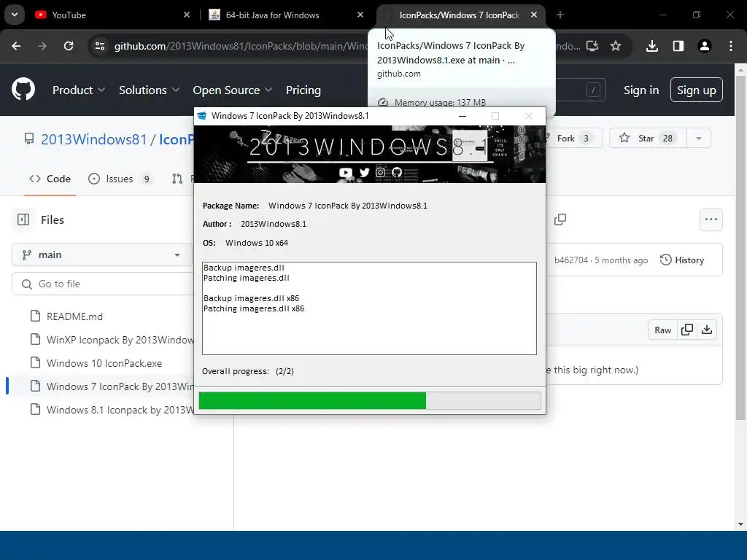The image size is (747, 560).
Task: Close the 64-bit Java tab
Action: point(360,15)
